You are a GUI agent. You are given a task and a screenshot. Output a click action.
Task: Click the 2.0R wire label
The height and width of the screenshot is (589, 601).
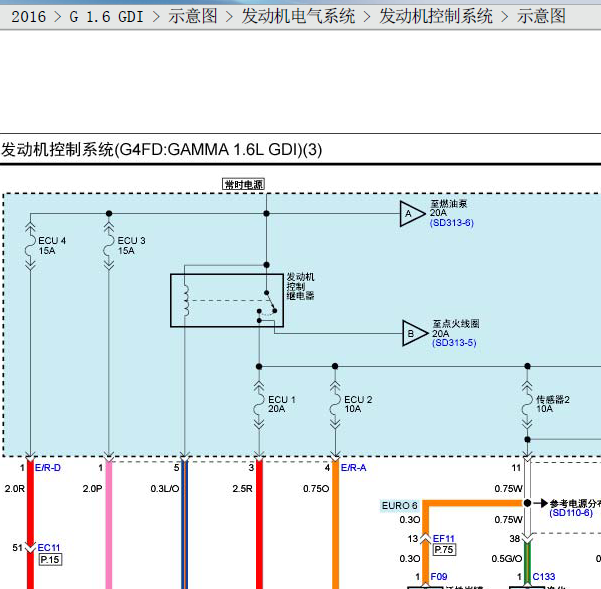point(15,489)
